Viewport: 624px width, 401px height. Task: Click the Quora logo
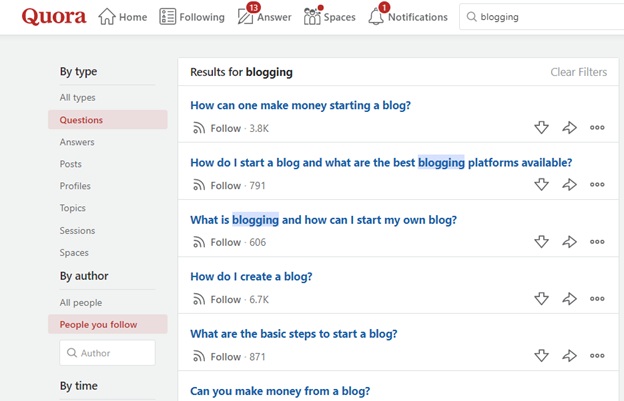(54, 17)
